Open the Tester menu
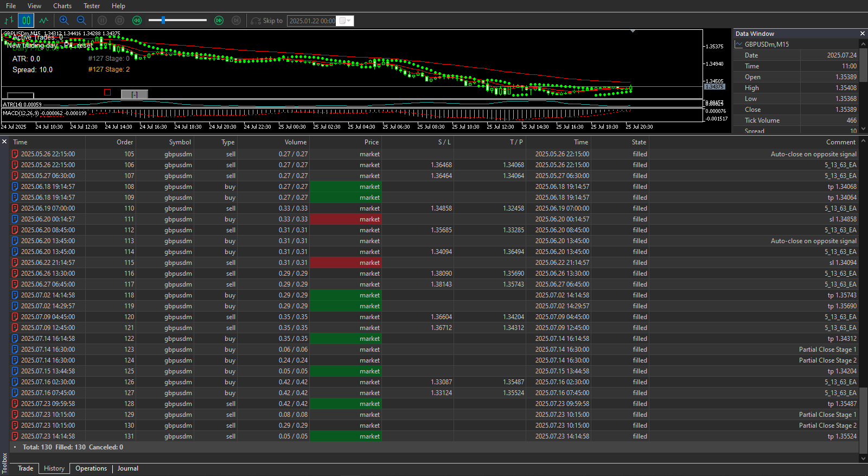This screenshot has width=868, height=476. click(x=92, y=6)
